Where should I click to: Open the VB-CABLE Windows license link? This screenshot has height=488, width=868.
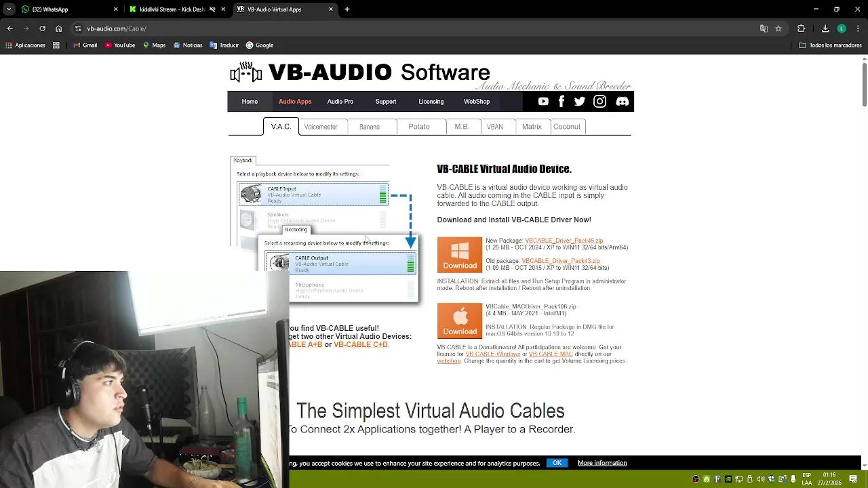(493, 354)
